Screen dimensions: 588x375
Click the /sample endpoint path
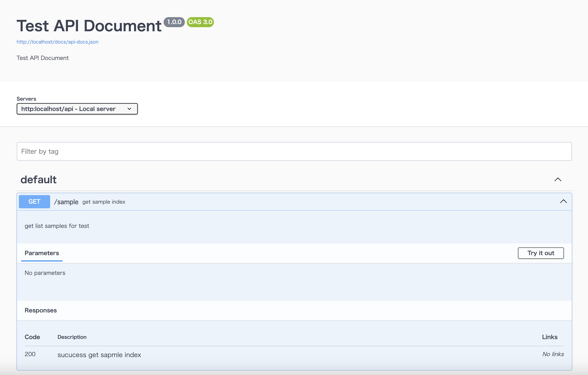tap(66, 202)
